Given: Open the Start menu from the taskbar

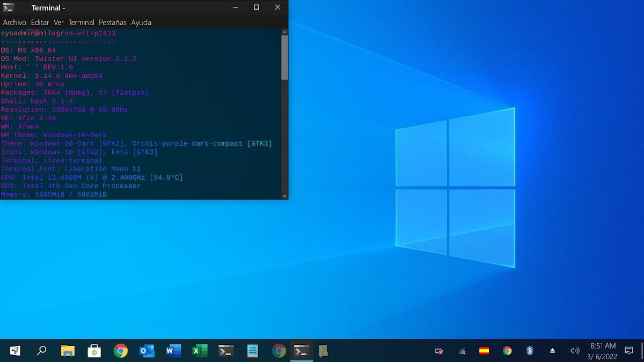Looking at the screenshot, I should coord(15,351).
